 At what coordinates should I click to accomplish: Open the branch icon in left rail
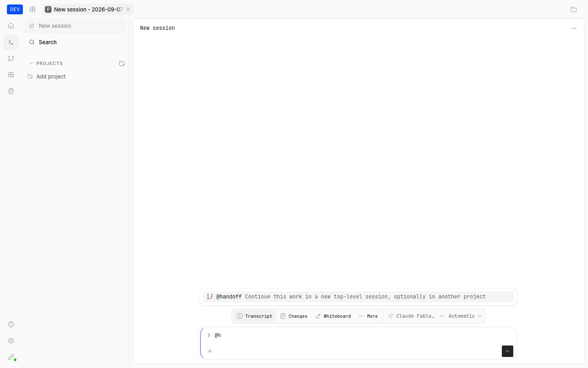[11, 58]
